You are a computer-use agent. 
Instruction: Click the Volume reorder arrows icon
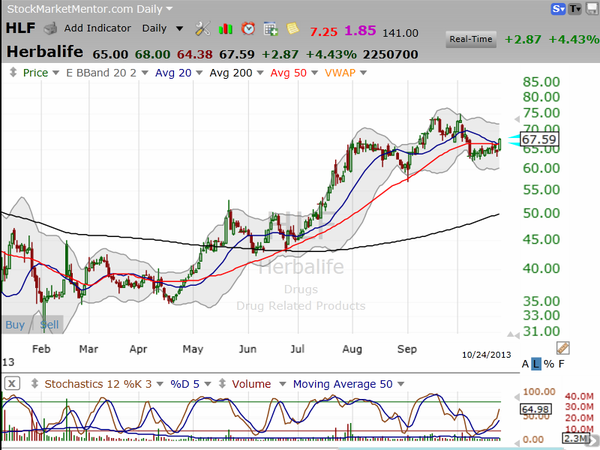point(222,383)
